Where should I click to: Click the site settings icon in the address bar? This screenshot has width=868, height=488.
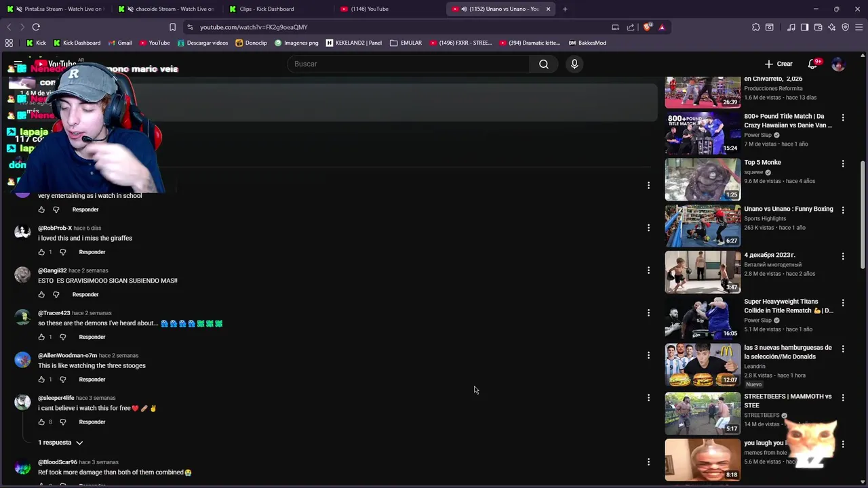click(190, 27)
